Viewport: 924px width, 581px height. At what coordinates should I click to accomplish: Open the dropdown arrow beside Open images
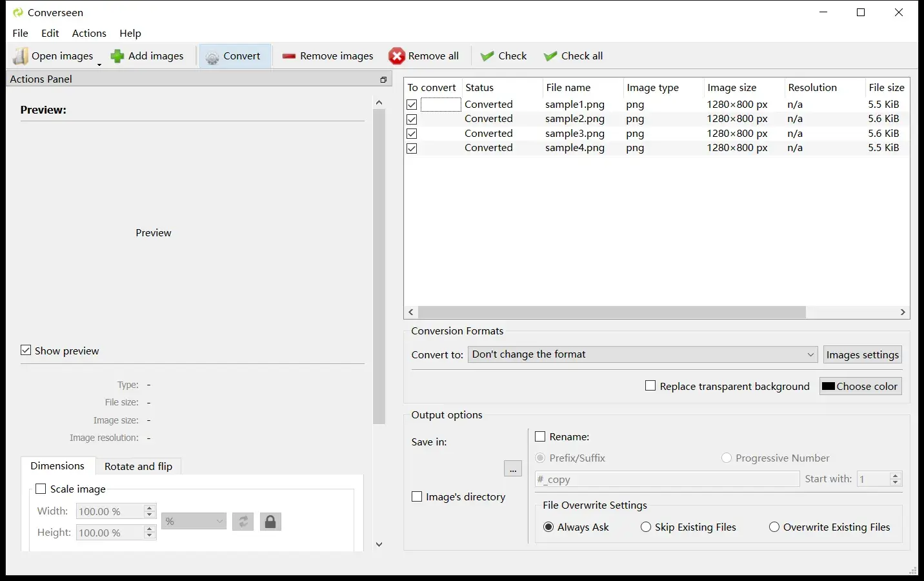[x=99, y=64]
